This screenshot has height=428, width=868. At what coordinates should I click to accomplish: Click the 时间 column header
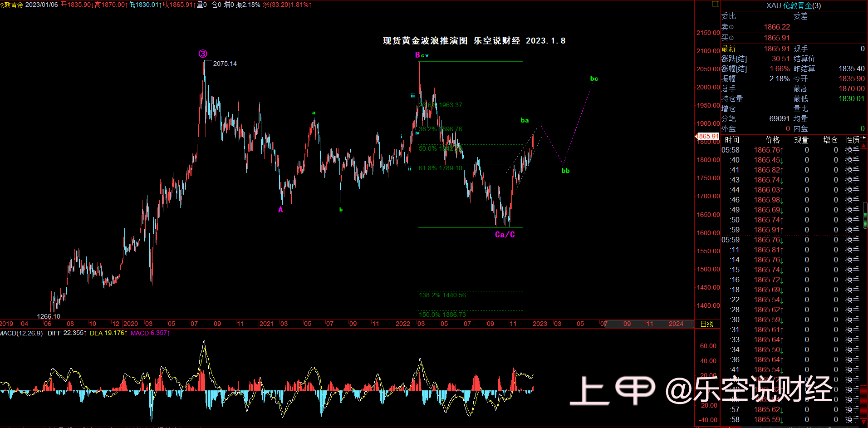click(x=732, y=140)
